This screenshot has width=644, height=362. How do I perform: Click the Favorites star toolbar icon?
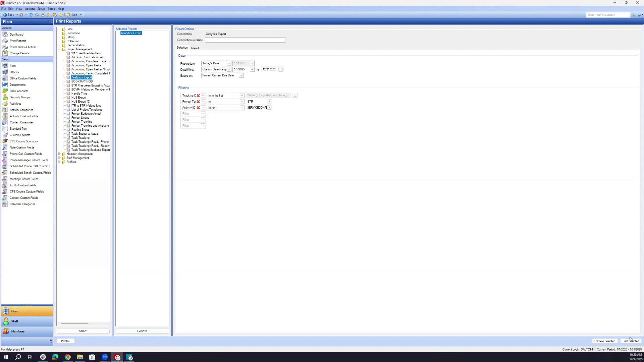(x=61, y=15)
